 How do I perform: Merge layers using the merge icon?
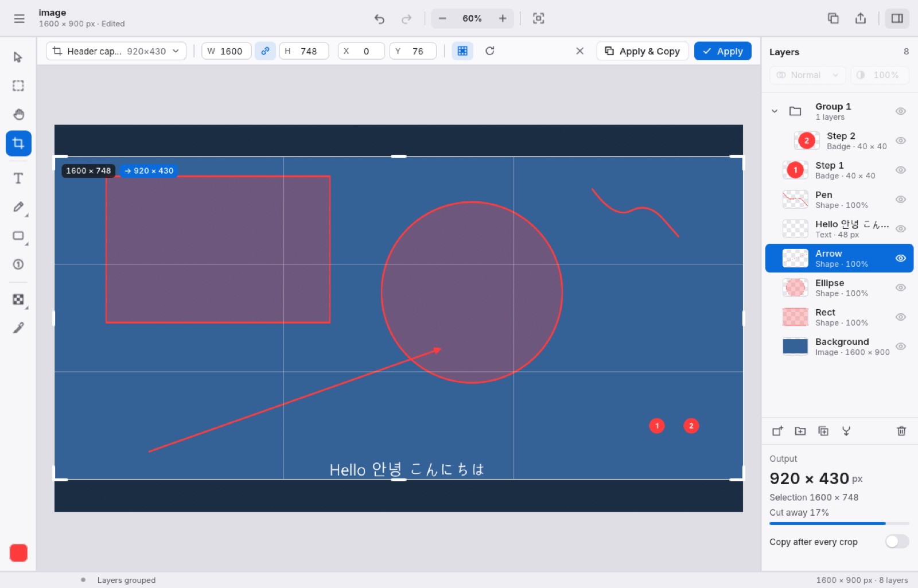[x=846, y=431]
